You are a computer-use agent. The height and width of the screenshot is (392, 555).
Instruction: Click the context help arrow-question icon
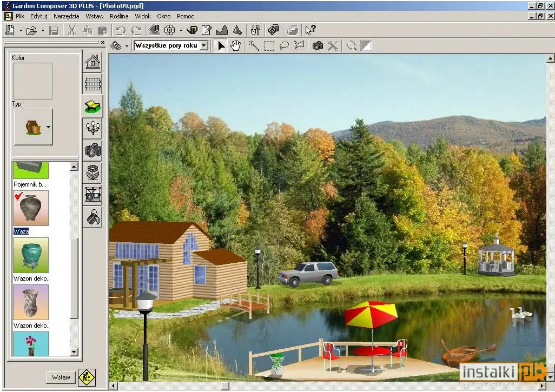click(310, 30)
